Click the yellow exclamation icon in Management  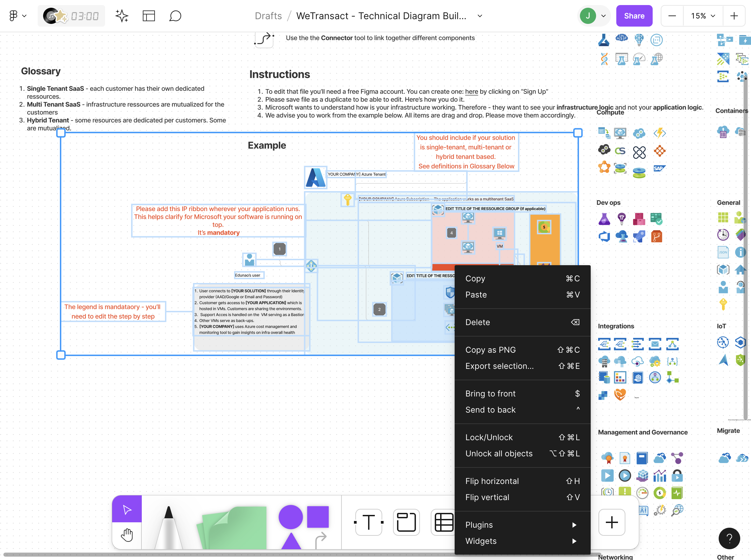pos(624,493)
